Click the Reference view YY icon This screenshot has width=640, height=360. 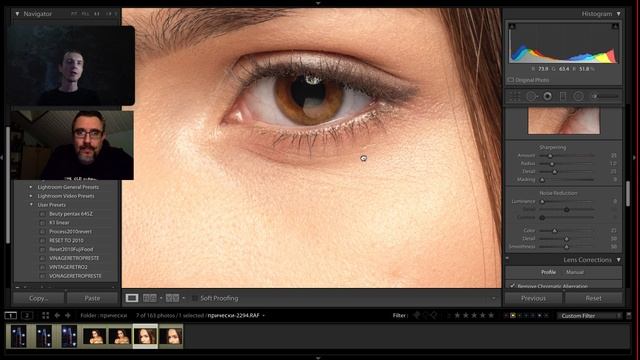tap(172, 298)
